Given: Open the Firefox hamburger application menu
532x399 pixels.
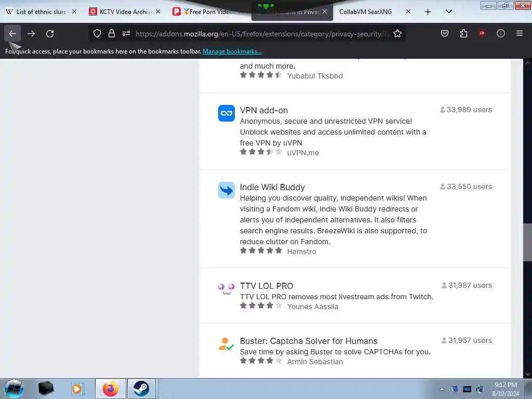Looking at the screenshot, I should [520, 33].
